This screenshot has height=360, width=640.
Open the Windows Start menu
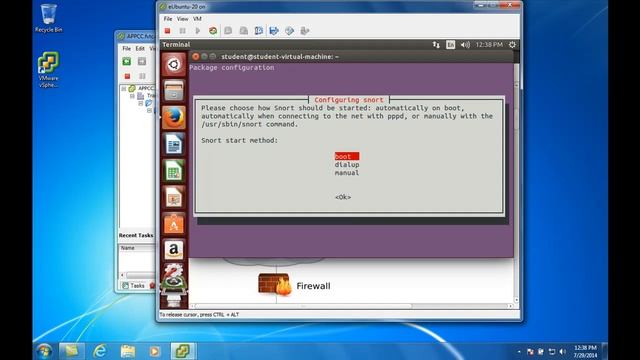tap(44, 351)
